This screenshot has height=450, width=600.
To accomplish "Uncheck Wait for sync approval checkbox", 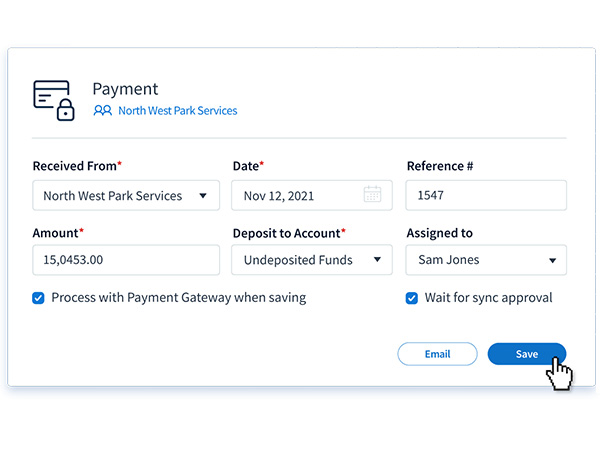I will click(x=412, y=298).
